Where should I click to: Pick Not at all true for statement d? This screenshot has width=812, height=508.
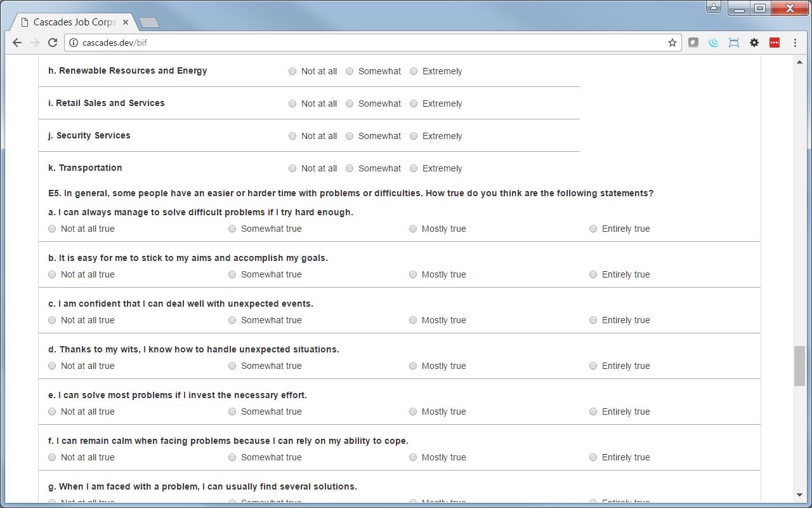click(52, 366)
